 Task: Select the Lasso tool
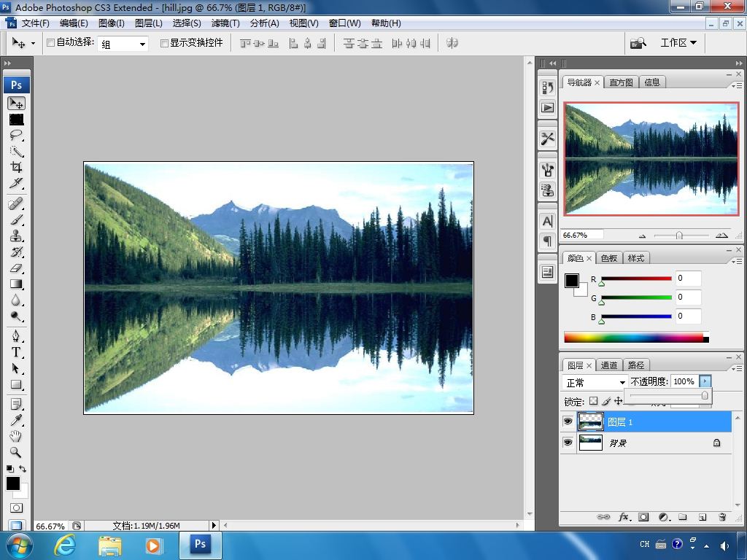[x=16, y=135]
